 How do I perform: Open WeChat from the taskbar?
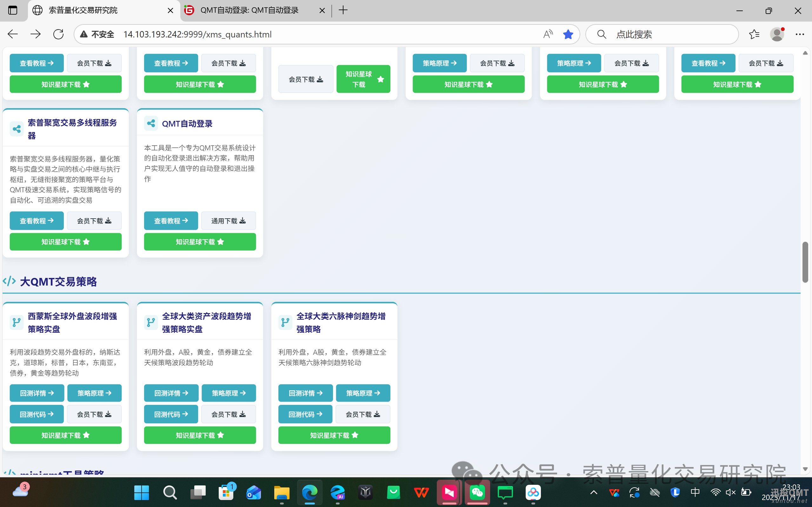point(477,493)
